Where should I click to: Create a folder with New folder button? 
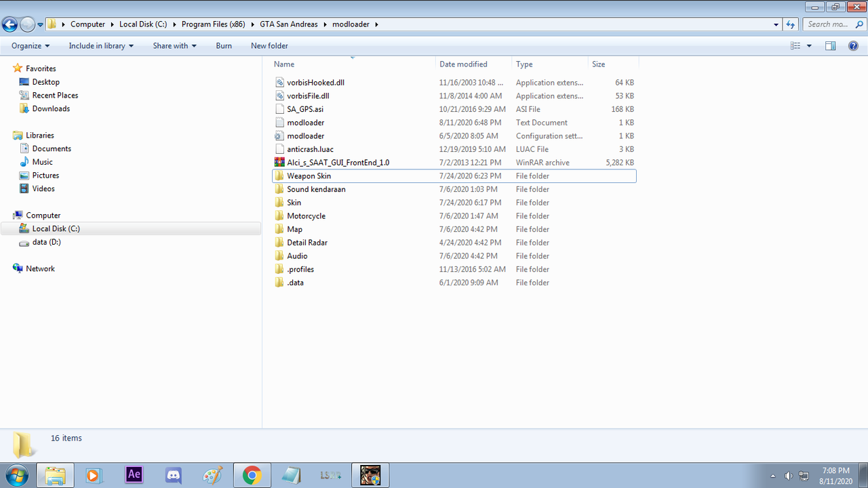pos(269,46)
